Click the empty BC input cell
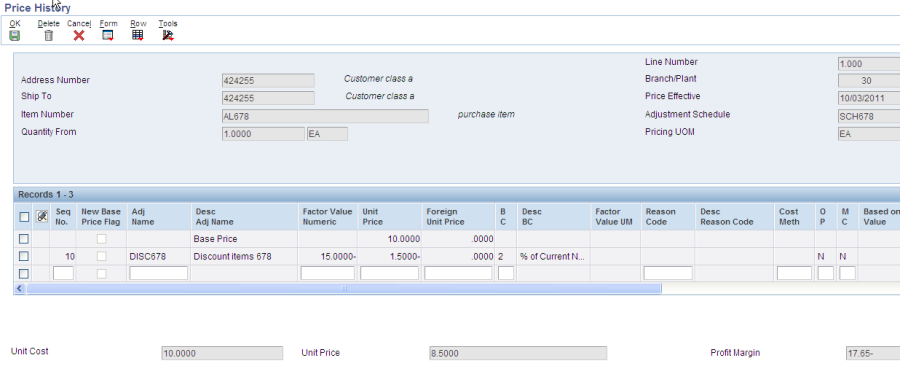Image resolution: width=900 pixels, height=374 pixels. [x=506, y=273]
